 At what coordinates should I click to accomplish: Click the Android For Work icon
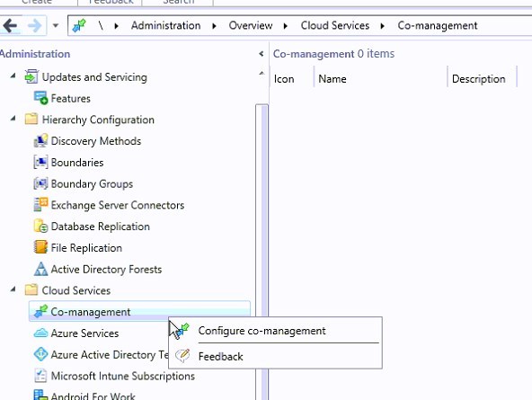(x=40, y=395)
